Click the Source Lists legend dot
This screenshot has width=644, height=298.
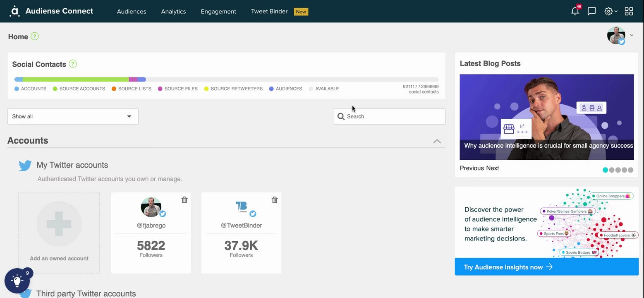[x=114, y=89]
